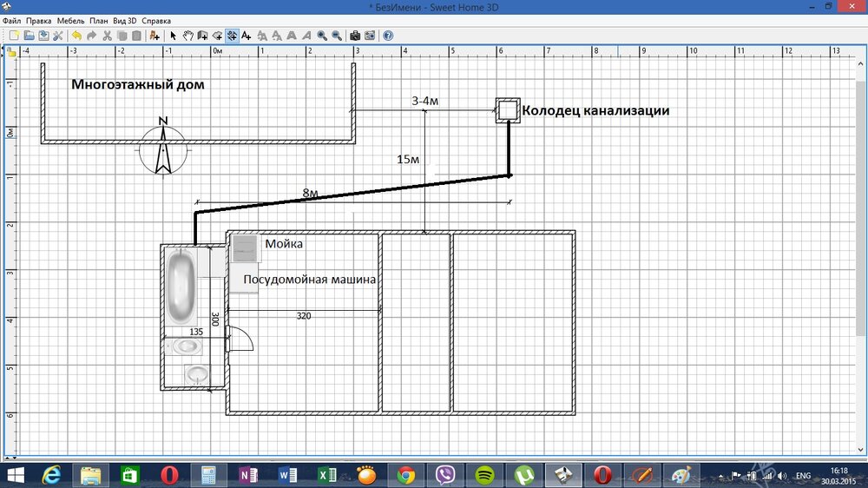Zoom in on the plan
This screenshot has width=868, height=488.
[321, 36]
